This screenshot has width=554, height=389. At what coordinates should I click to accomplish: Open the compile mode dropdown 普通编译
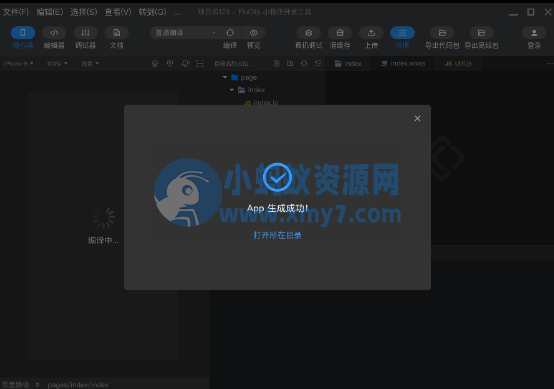(x=184, y=33)
